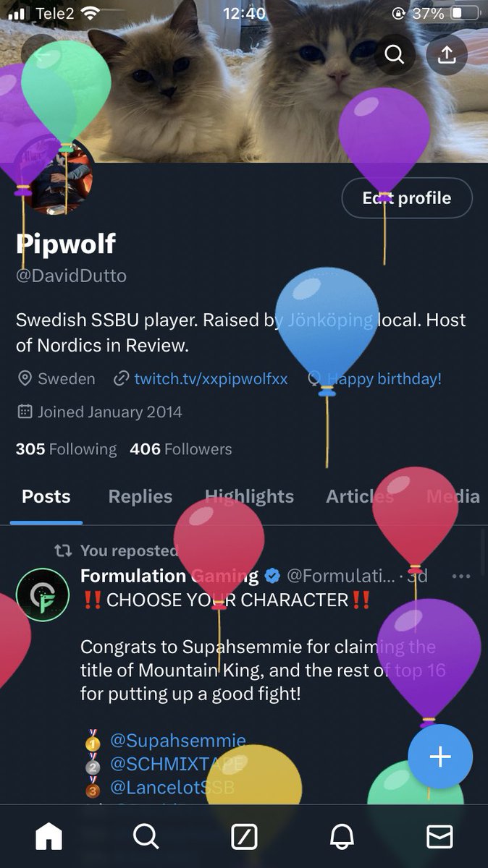Switch to the Highlights tab
Image resolution: width=488 pixels, height=868 pixels.
249,496
